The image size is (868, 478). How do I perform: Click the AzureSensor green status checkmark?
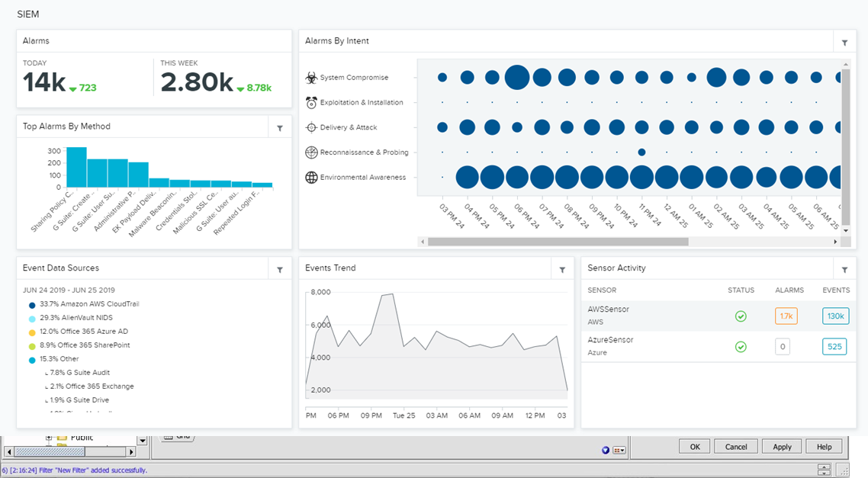coord(741,346)
